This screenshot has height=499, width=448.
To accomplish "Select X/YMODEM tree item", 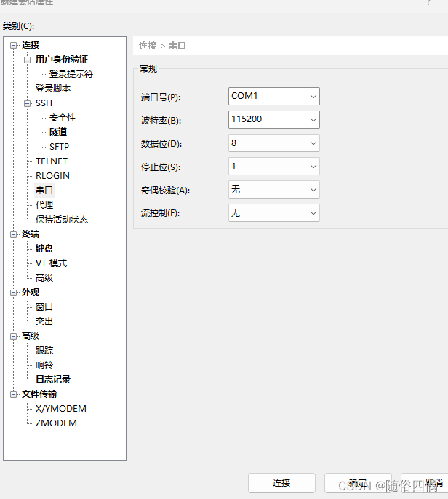I will [x=61, y=409].
